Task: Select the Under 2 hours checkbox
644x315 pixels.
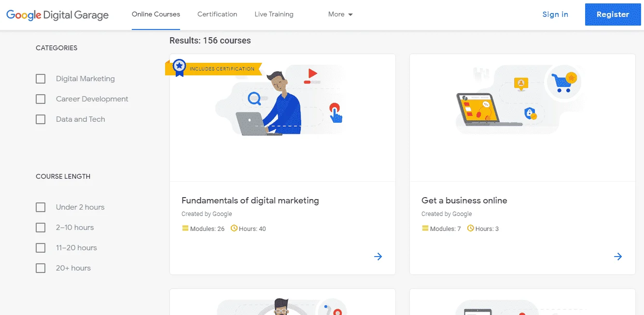Action: (x=41, y=207)
